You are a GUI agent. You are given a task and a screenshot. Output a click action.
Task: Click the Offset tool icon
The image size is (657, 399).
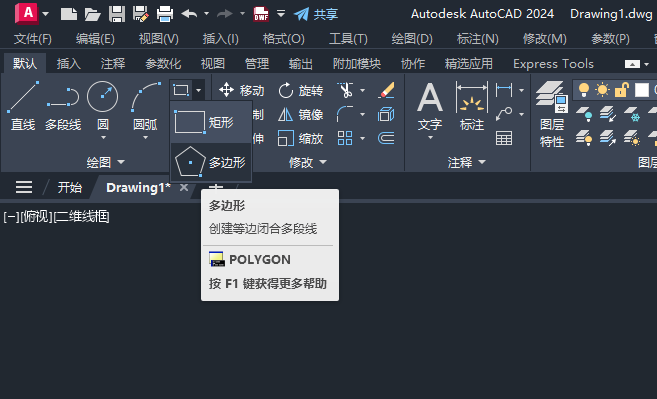pyautogui.click(x=386, y=138)
